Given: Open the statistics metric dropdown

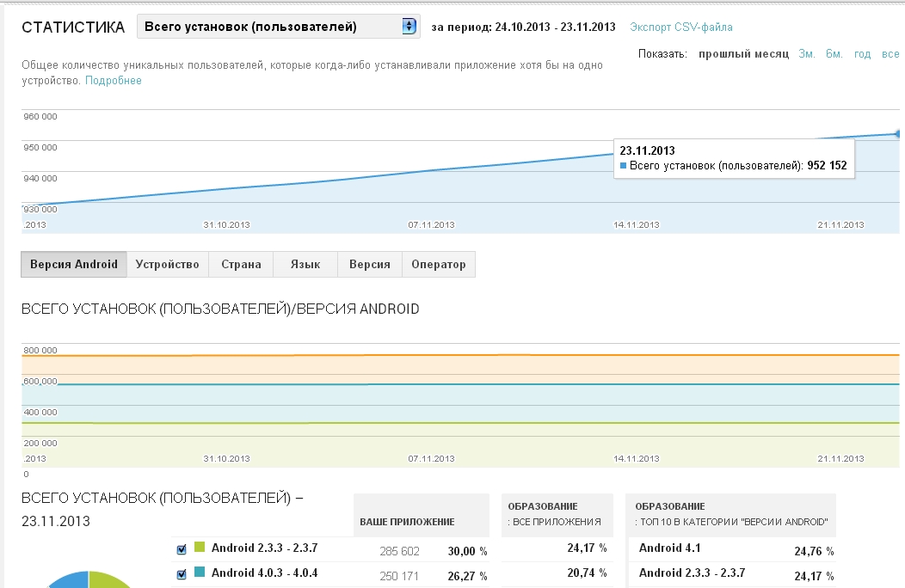Looking at the screenshot, I should tap(278, 27).
